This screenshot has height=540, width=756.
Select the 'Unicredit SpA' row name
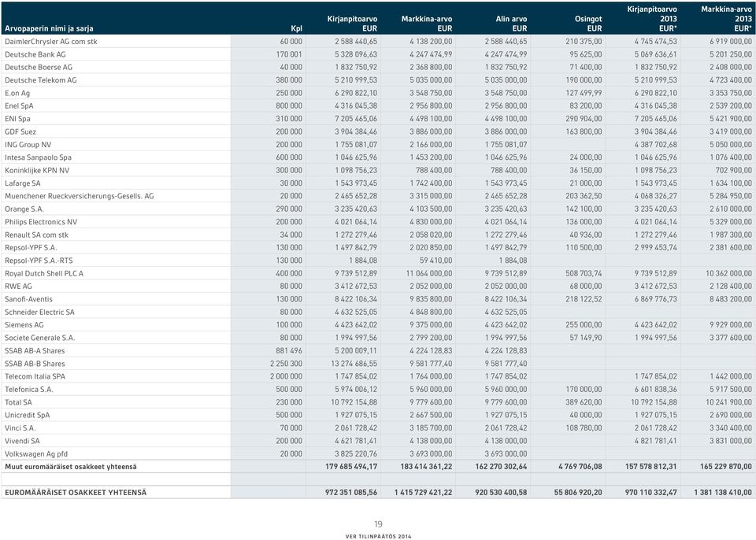[x=28, y=415]
